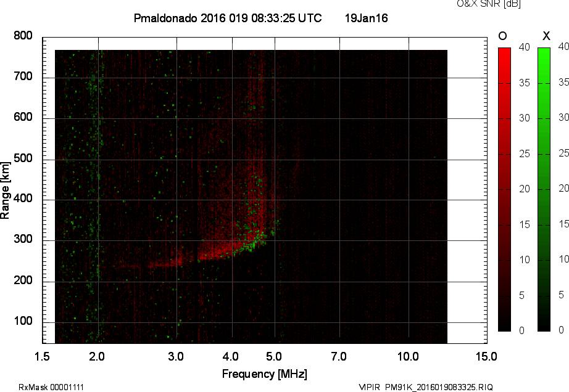Click the 10.0 frequency tick label
The height and width of the screenshot is (392, 569).
point(409,357)
